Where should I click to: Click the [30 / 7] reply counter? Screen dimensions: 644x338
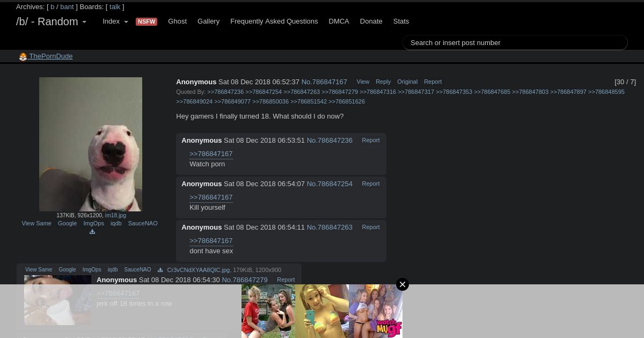625,82
